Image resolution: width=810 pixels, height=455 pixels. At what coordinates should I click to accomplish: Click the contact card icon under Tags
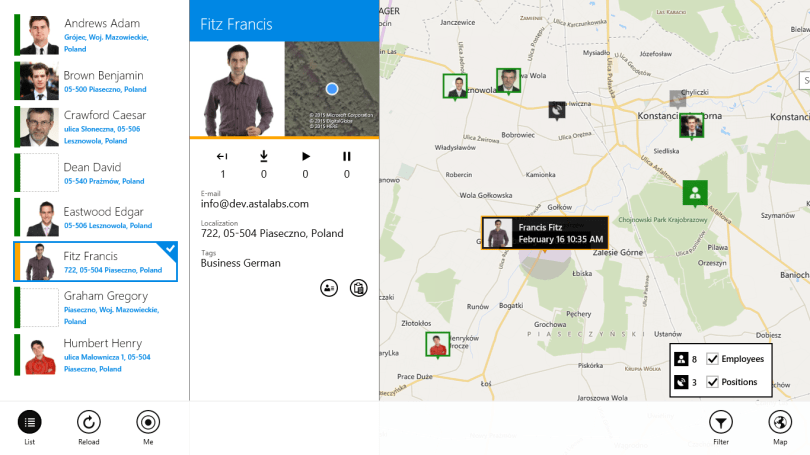coord(329,288)
